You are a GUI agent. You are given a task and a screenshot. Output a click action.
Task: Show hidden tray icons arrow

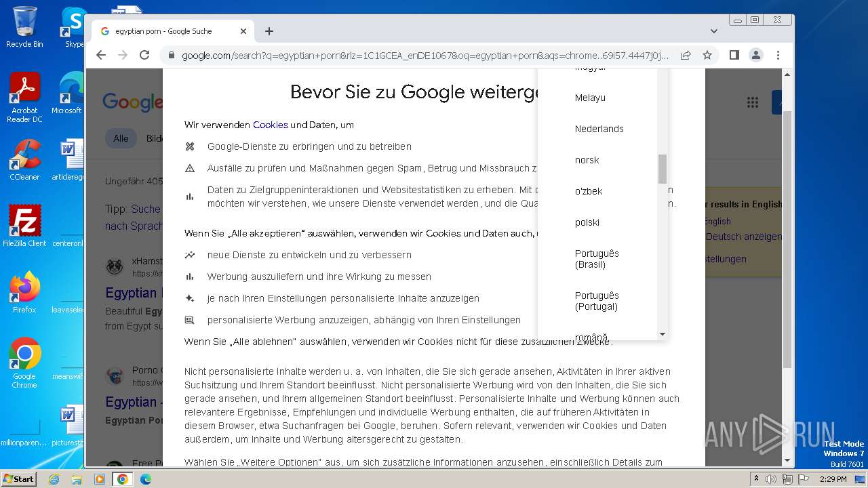pyautogui.click(x=757, y=479)
